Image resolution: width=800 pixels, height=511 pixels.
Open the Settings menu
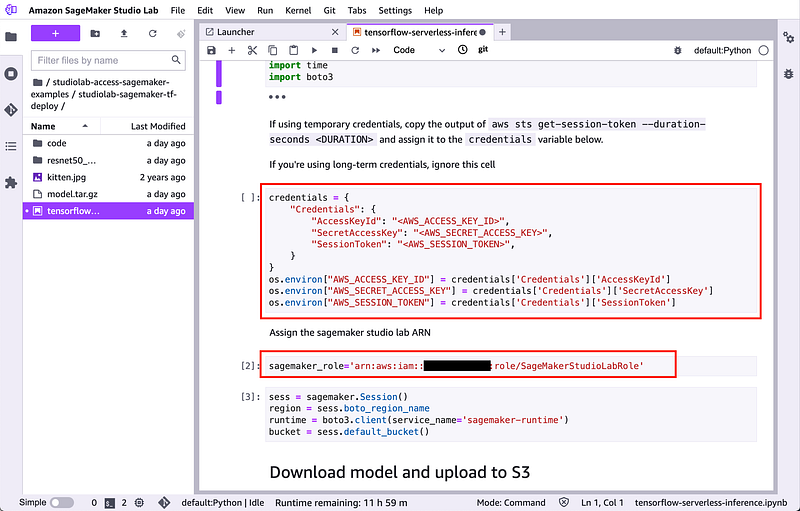click(x=394, y=10)
